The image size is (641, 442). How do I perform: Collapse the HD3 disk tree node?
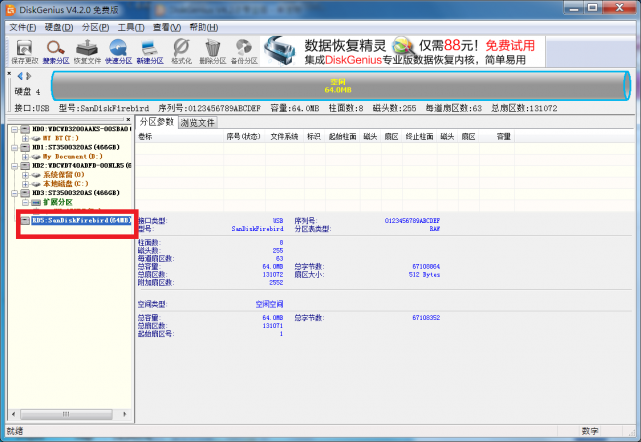pos(14,193)
